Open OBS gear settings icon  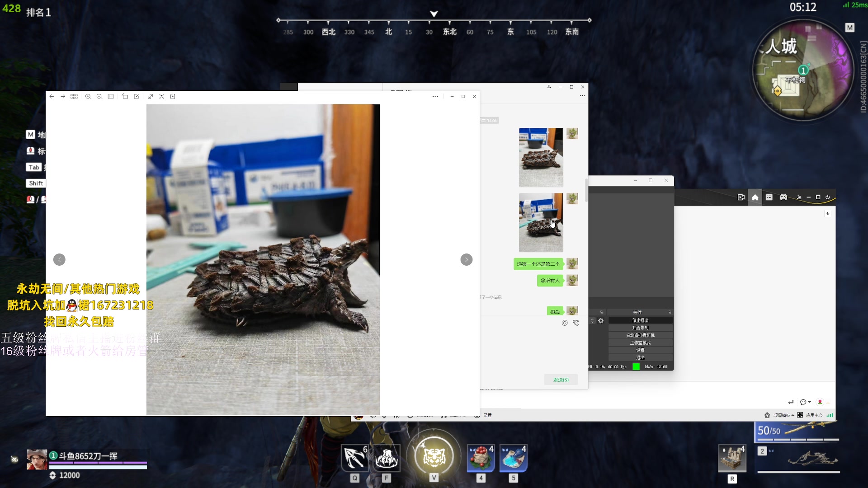click(601, 321)
